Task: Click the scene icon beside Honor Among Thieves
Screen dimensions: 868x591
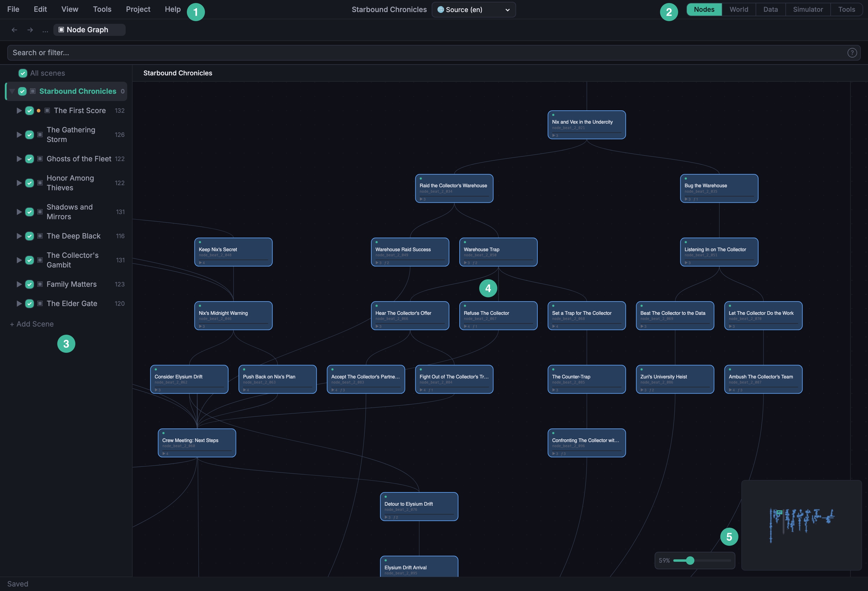Action: pyautogui.click(x=40, y=183)
